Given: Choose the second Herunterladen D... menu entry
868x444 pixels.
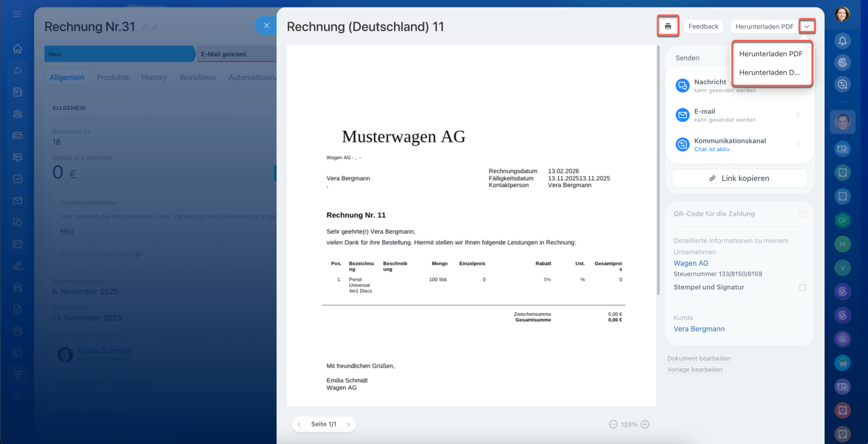Looking at the screenshot, I should tap(770, 73).
